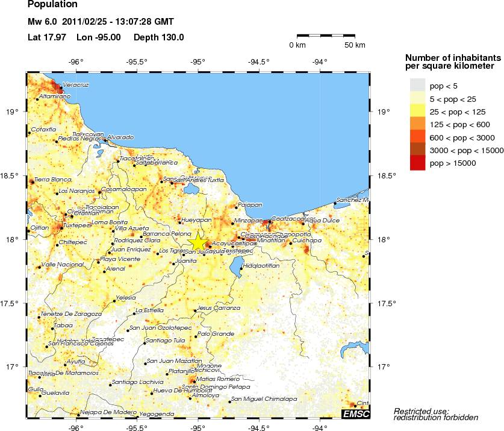
Task: Click the Palo Grande marker dot
Action: 195,336
